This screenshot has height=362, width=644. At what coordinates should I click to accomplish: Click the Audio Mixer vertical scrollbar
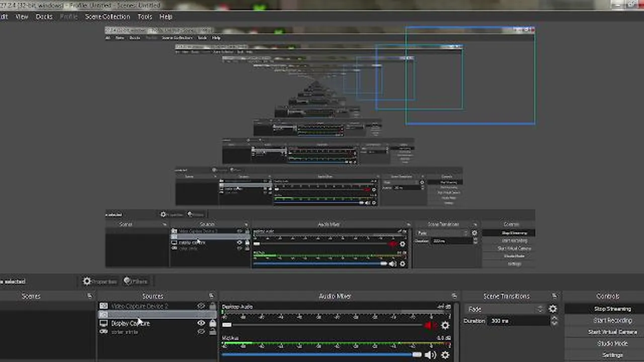click(x=456, y=332)
